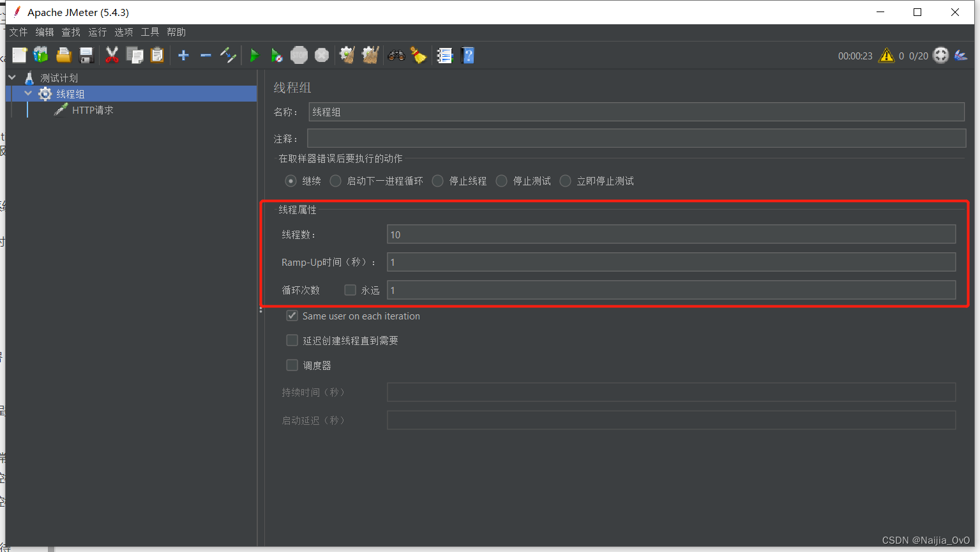Enable the 调度器 checkbox
Viewport: 980px width, 552px height.
(292, 365)
